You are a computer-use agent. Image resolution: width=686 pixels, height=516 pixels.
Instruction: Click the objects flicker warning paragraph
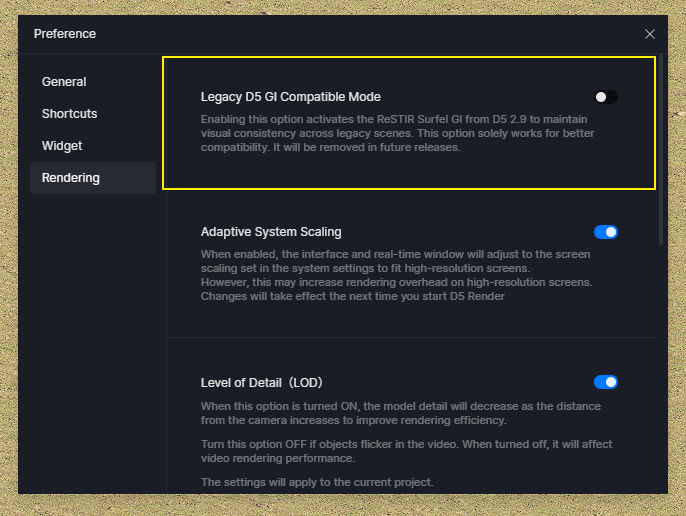click(x=406, y=451)
